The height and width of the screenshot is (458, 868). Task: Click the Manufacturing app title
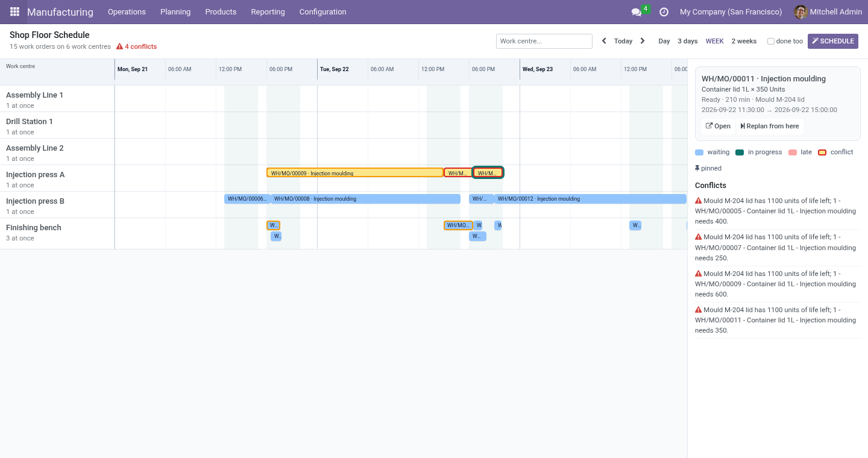click(x=60, y=12)
